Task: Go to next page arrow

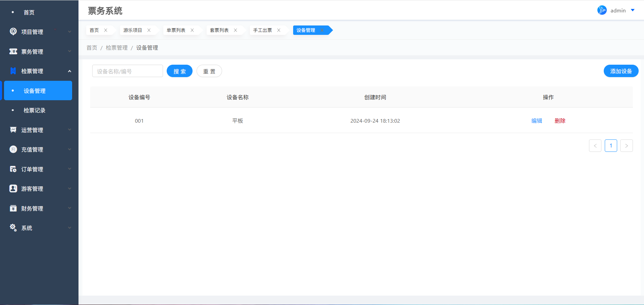Action: [626, 146]
